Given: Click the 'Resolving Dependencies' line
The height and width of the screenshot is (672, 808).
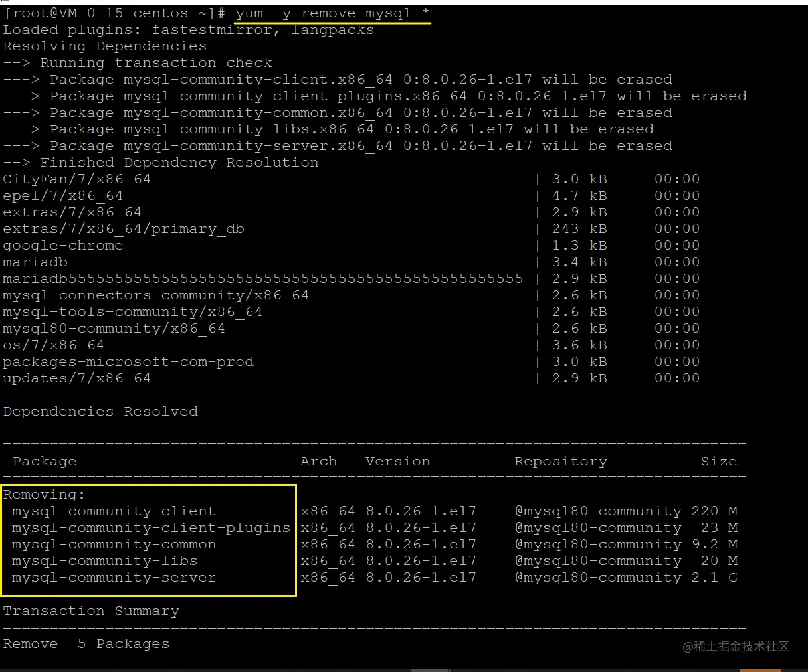Looking at the screenshot, I should (x=105, y=46).
